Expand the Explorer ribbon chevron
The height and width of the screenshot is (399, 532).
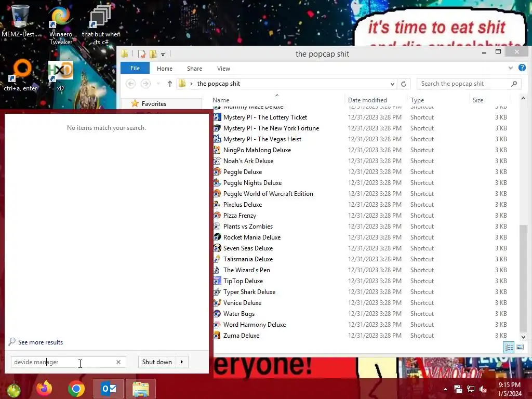pos(510,68)
